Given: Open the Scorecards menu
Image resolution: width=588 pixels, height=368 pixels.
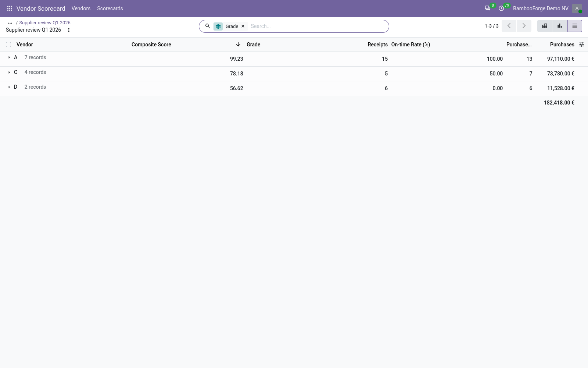Looking at the screenshot, I should 110,8.
